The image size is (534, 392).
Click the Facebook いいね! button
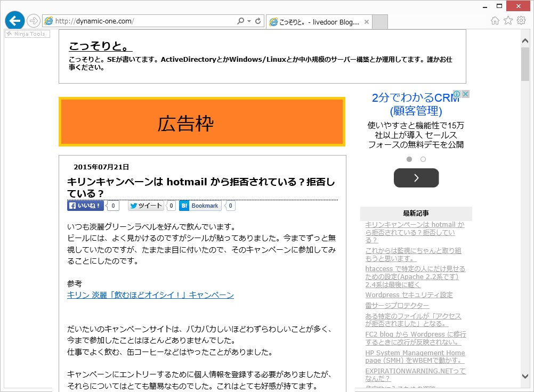(85, 206)
